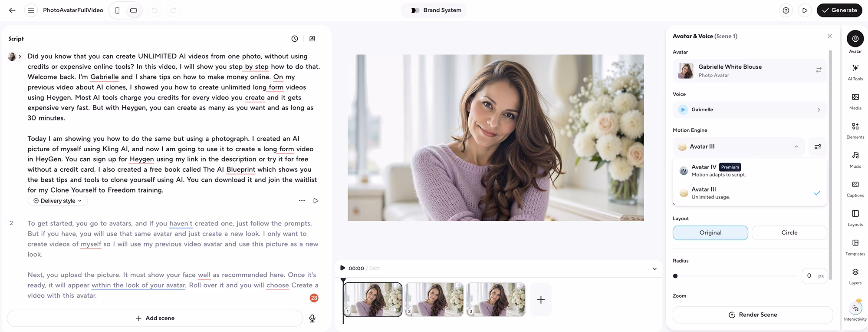Click the Generate button

point(839,10)
